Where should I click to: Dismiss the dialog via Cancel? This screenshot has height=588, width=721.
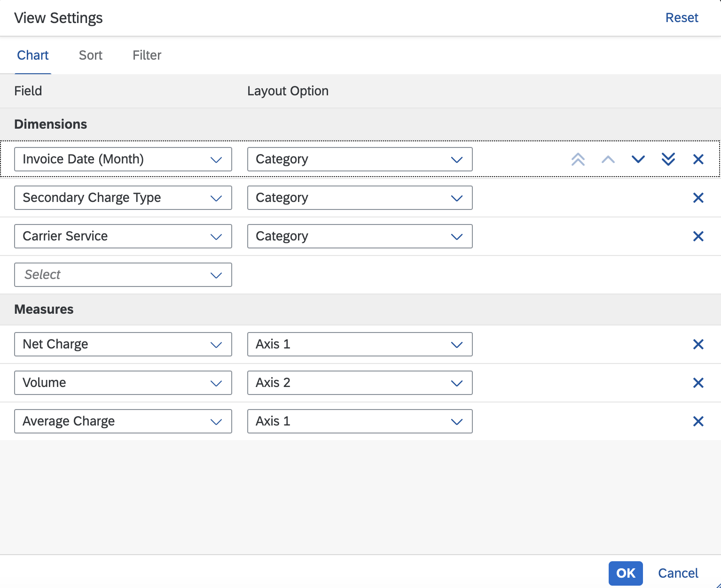[x=678, y=573]
